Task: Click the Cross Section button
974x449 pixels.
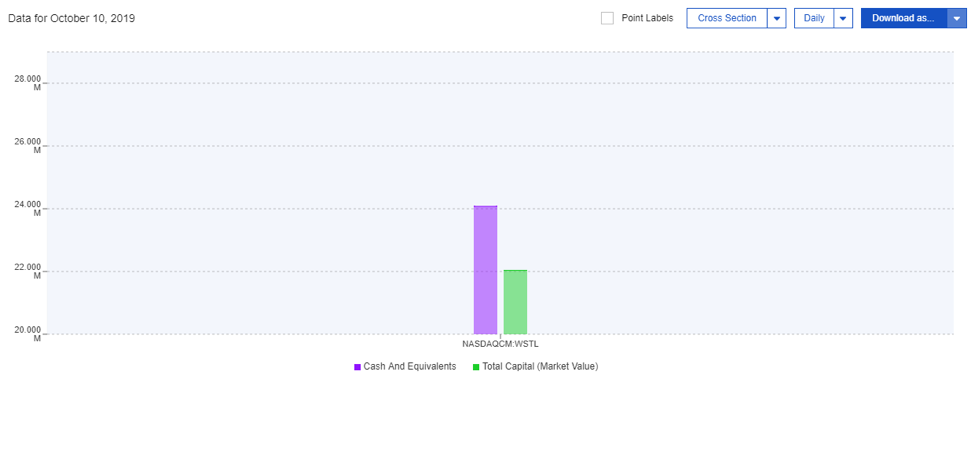Action: click(727, 18)
